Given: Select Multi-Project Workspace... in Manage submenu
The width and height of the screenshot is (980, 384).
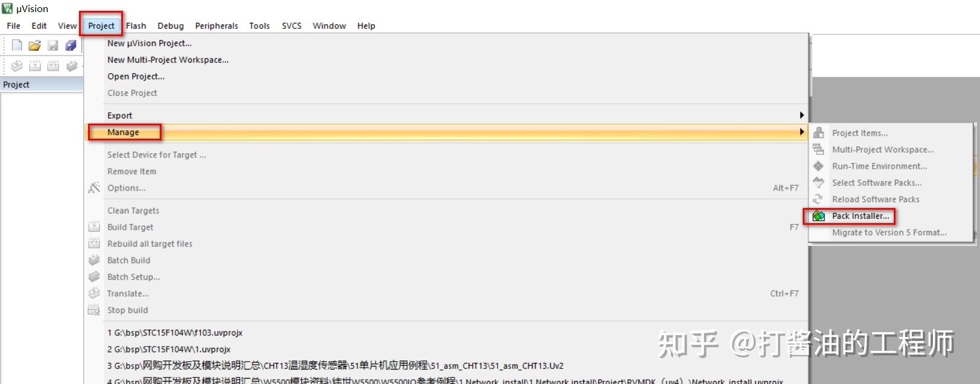Looking at the screenshot, I should (891, 150).
